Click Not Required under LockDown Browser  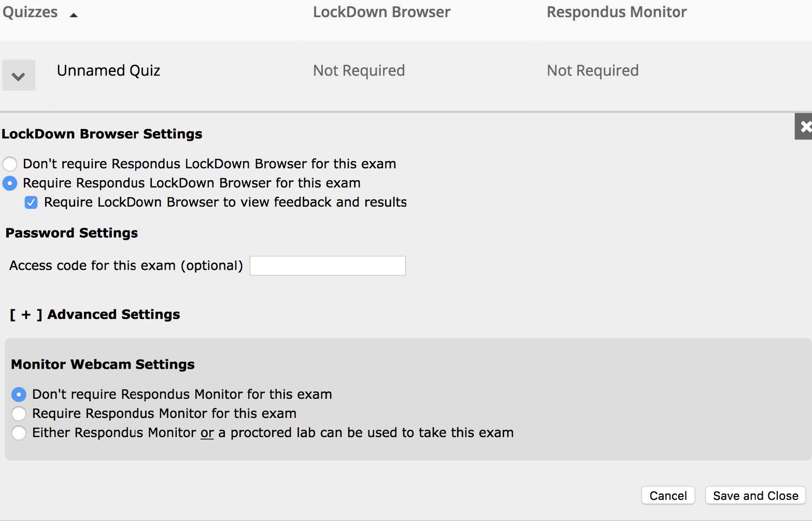point(359,70)
